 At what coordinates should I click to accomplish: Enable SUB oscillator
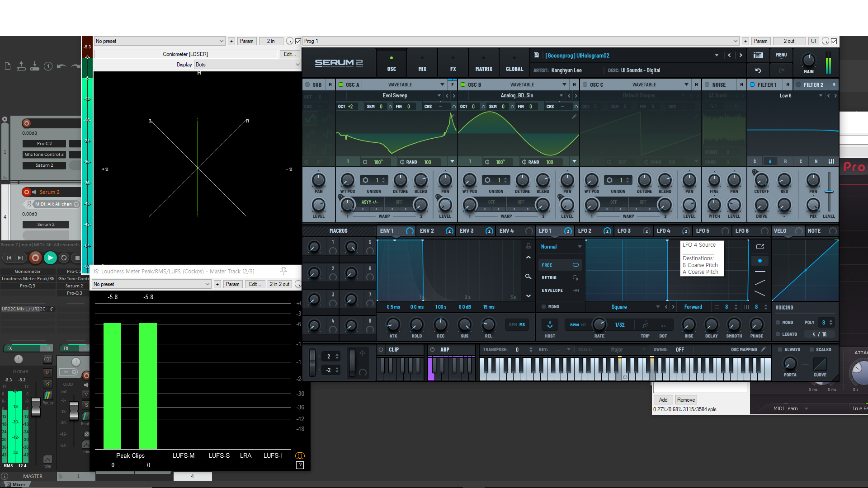click(307, 84)
